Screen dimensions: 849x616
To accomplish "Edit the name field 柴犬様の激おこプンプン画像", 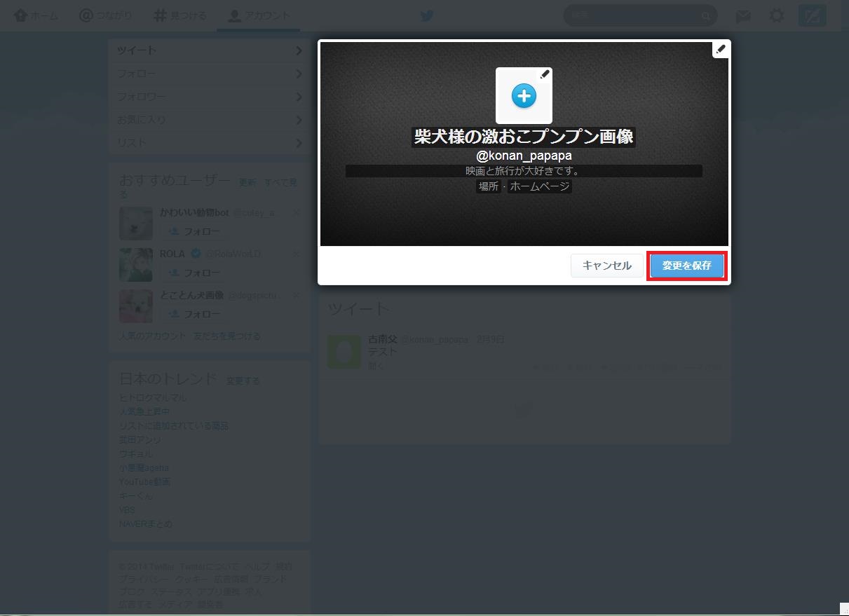I will [x=524, y=137].
